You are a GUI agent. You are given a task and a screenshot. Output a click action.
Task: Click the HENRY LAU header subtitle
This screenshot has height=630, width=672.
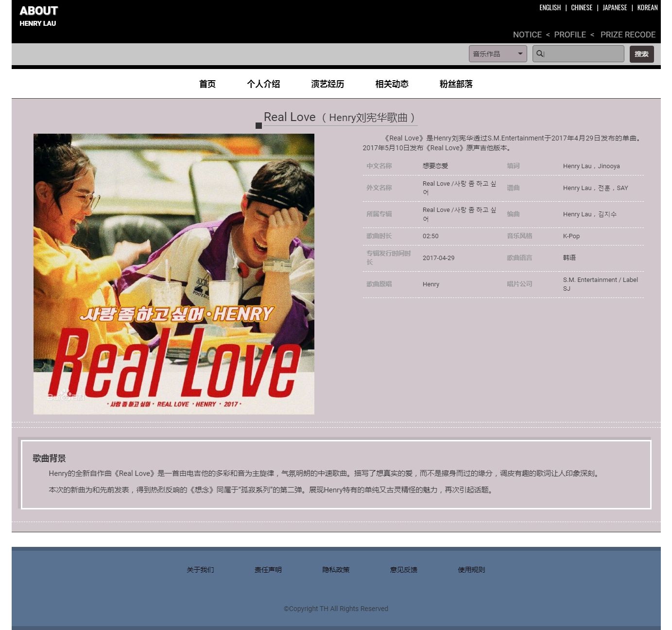coord(38,23)
